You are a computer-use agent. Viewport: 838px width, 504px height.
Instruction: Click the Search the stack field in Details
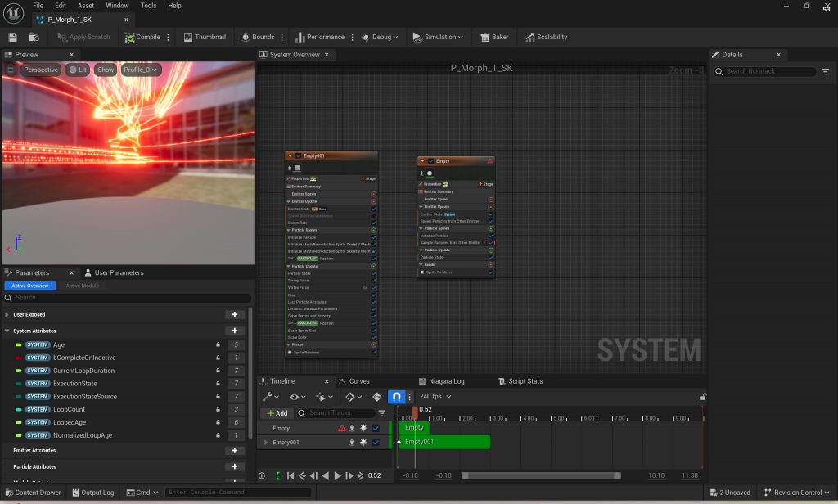[x=764, y=71]
